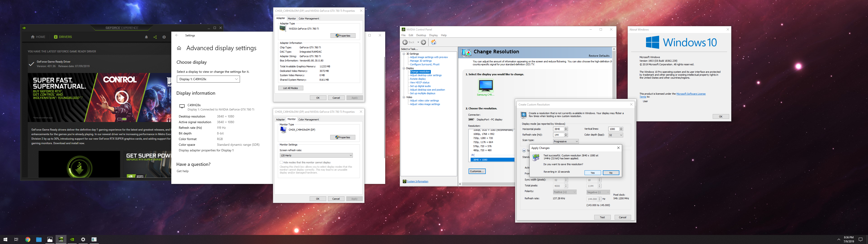868x244 pixels.
Task: Play the Control promo video
Action: 122,97
